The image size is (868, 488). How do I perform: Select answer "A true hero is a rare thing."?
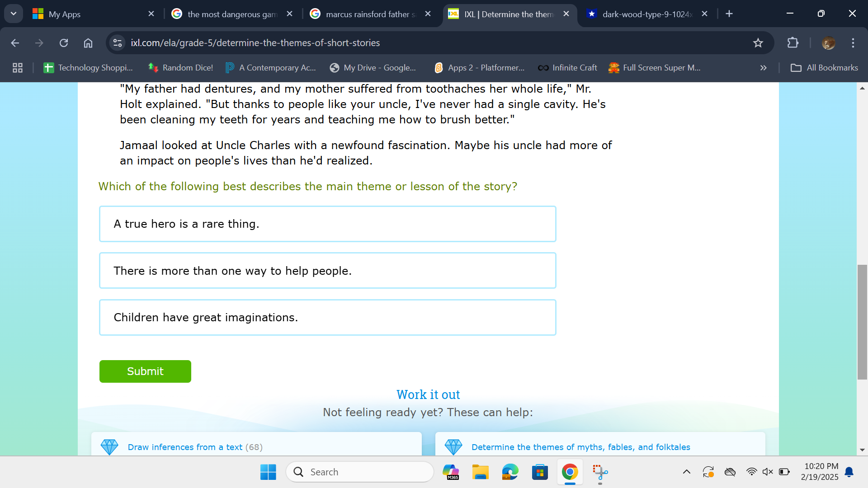tap(327, 224)
